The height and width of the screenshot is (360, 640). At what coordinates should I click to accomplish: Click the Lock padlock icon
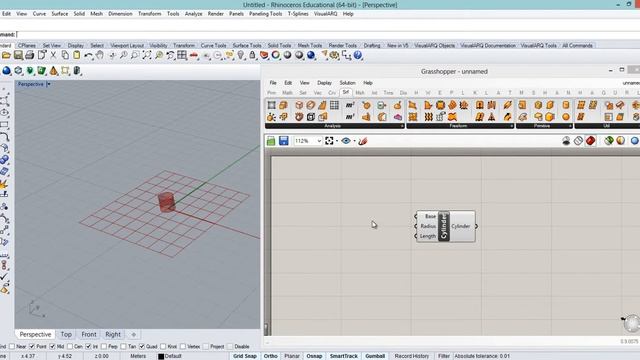pos(252,55)
